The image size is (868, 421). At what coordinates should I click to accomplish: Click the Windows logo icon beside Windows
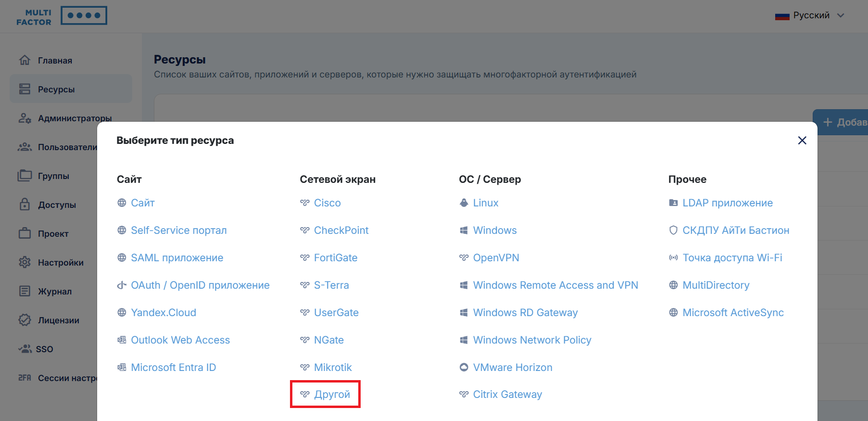pyautogui.click(x=464, y=230)
